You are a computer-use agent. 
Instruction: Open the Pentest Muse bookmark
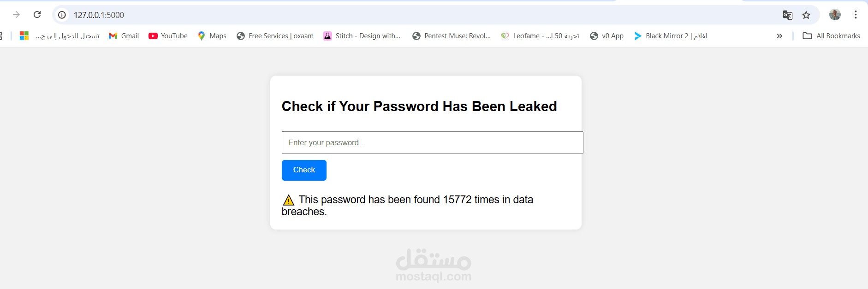click(452, 36)
